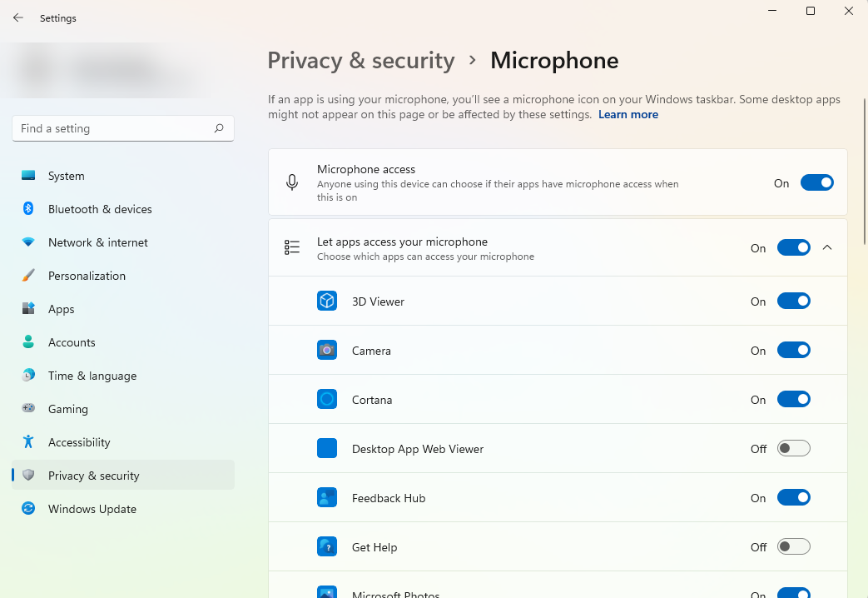Open Windows Update section
This screenshot has width=868, height=598.
[x=92, y=509]
